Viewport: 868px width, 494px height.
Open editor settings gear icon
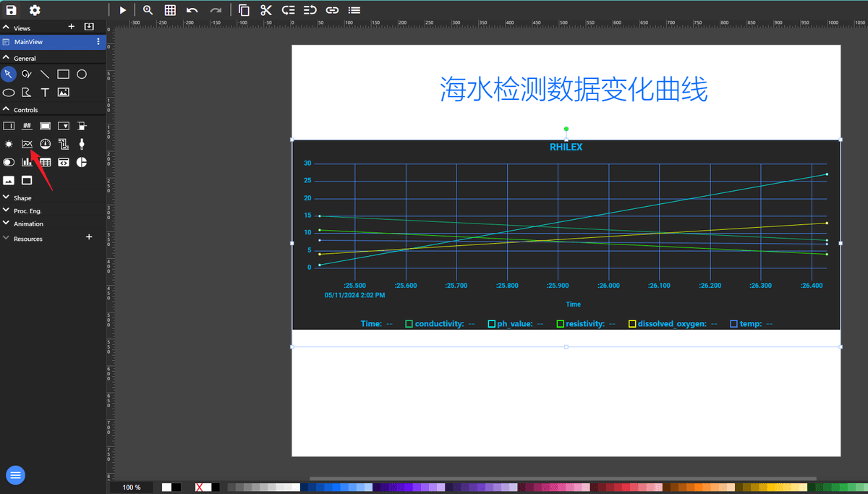pyautogui.click(x=35, y=10)
